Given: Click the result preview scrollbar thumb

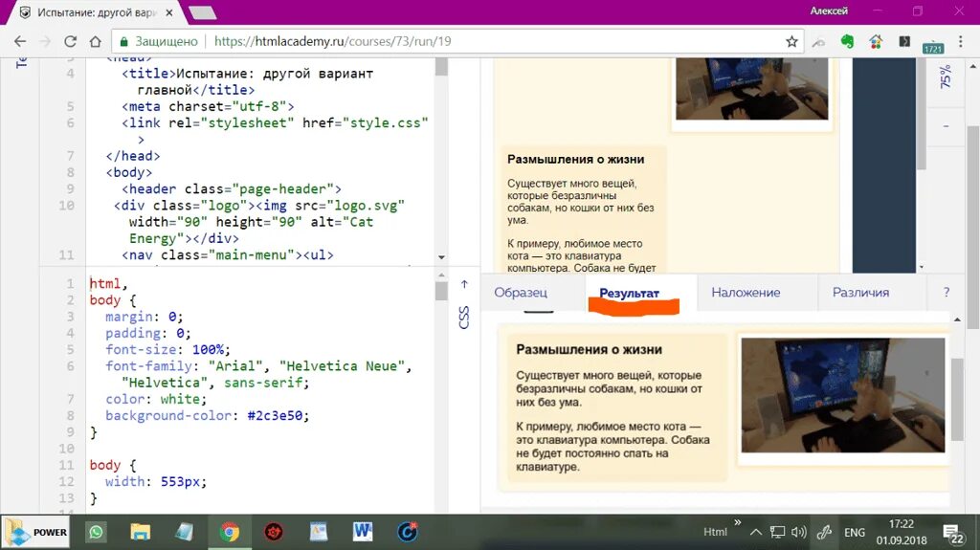Looking at the screenshot, I should click(x=957, y=400).
